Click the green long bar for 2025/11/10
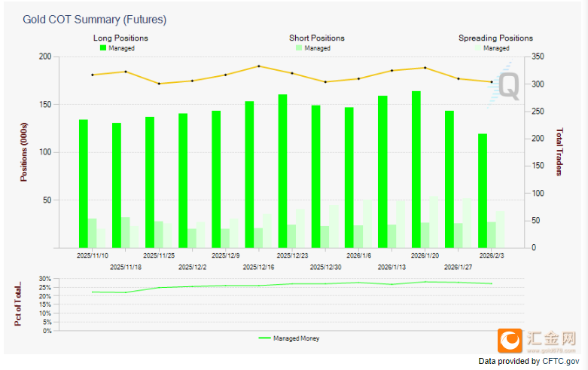This screenshot has width=588, height=370. [84, 183]
